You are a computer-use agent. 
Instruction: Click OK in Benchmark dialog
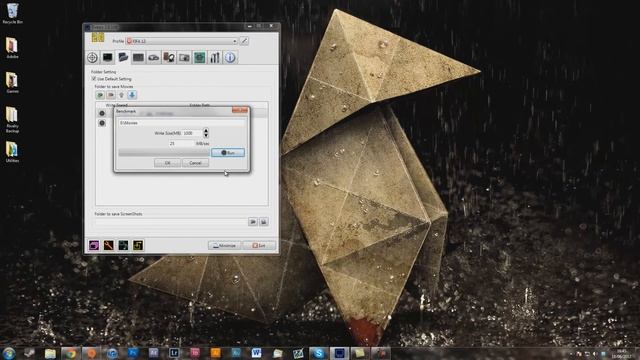(167, 163)
